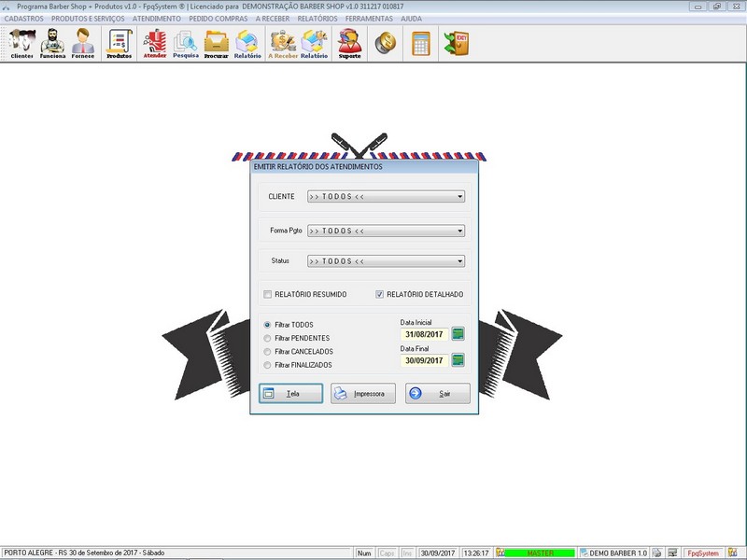Open the ATENDIMENTO menu
The height and width of the screenshot is (560, 747).
point(157,19)
